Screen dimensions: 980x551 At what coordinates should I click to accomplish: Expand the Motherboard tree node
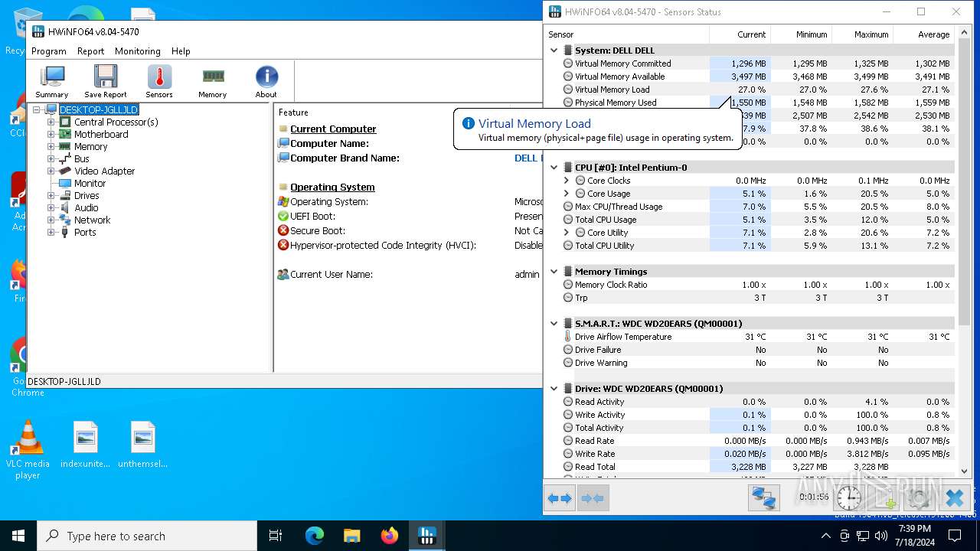51,134
